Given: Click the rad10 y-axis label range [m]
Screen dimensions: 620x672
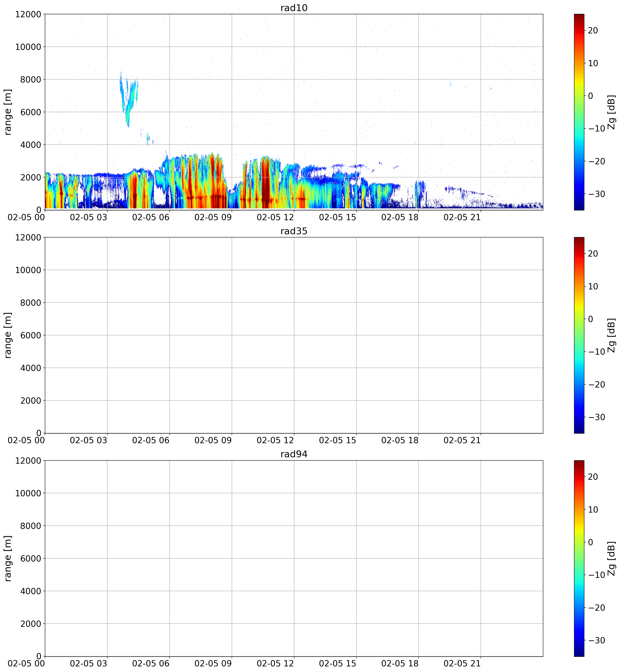Looking at the screenshot, I should point(8,112).
